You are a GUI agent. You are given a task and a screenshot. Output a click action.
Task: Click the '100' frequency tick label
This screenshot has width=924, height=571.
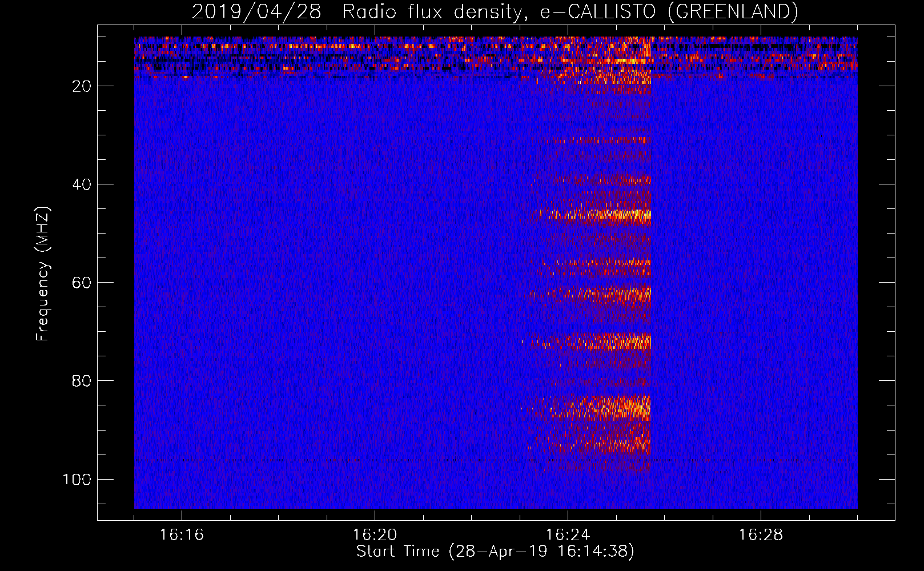pyautogui.click(x=77, y=479)
